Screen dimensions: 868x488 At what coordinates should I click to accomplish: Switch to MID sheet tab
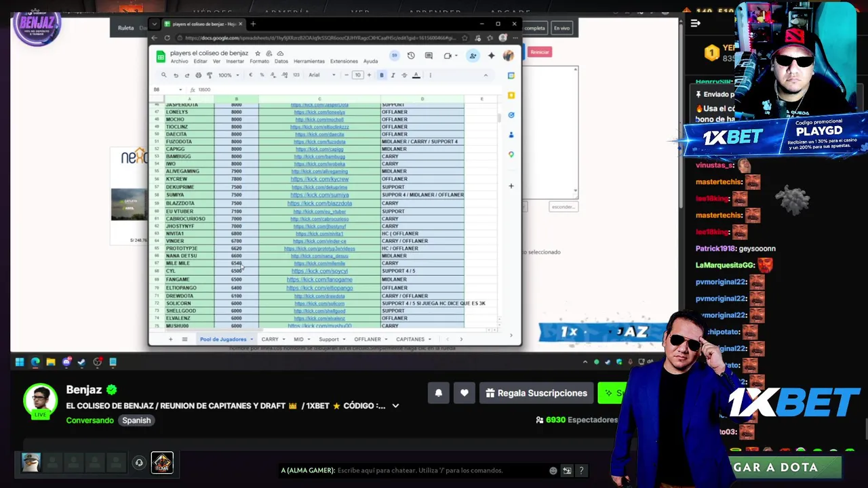pos(298,339)
